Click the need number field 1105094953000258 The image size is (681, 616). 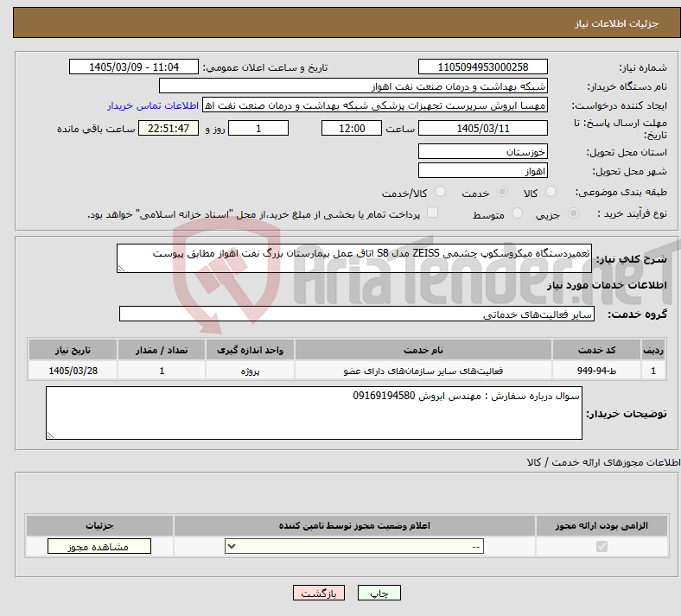click(483, 67)
